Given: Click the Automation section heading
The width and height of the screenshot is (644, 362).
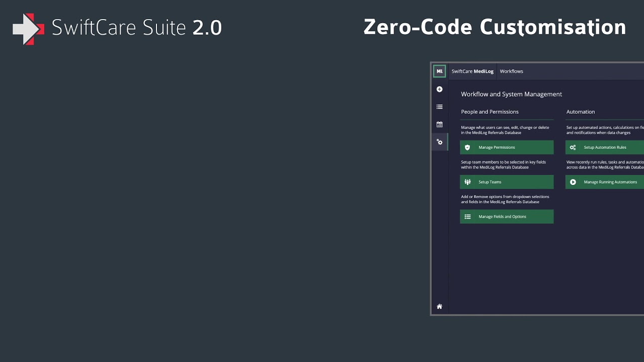Looking at the screenshot, I should (581, 112).
